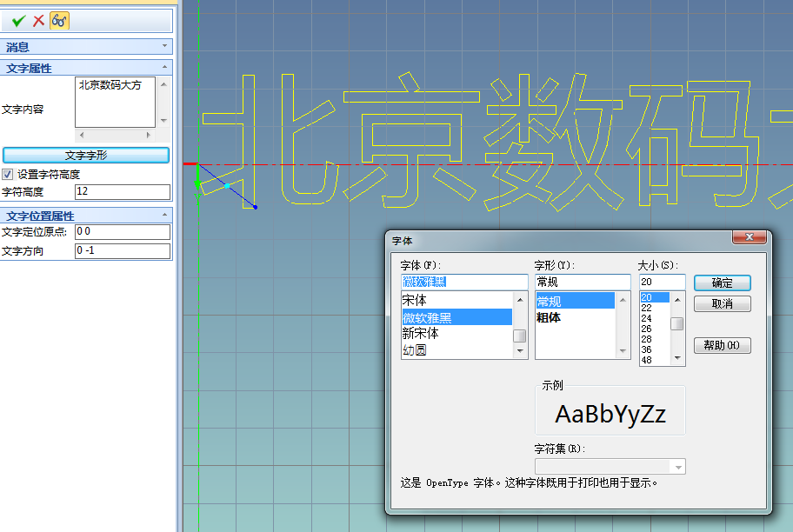Close the 字体 dialog
The image size is (793, 532).
click(749, 236)
